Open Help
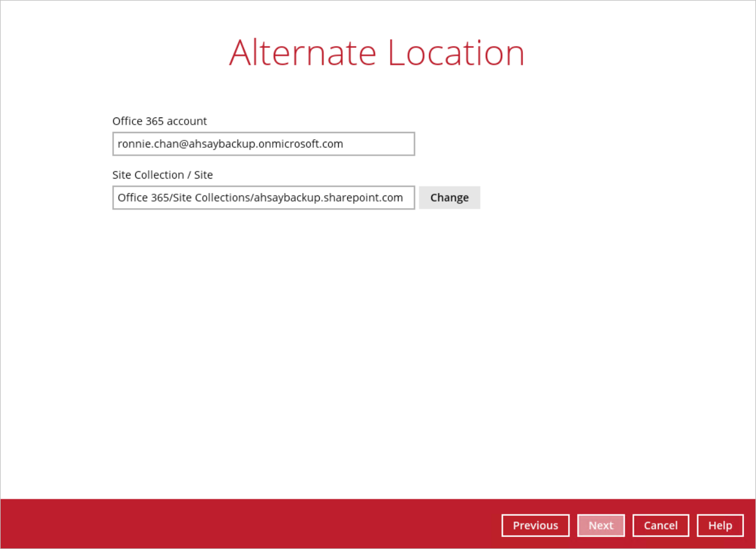Viewport: 756px width, 549px height. (x=720, y=525)
